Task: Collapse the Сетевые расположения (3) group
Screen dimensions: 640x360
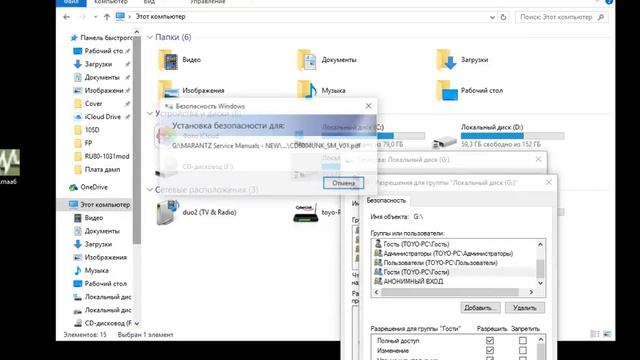Action: [150, 190]
